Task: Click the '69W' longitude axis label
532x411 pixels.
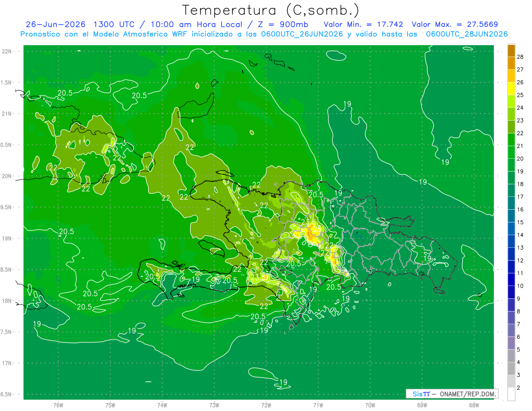Action: coord(422,405)
